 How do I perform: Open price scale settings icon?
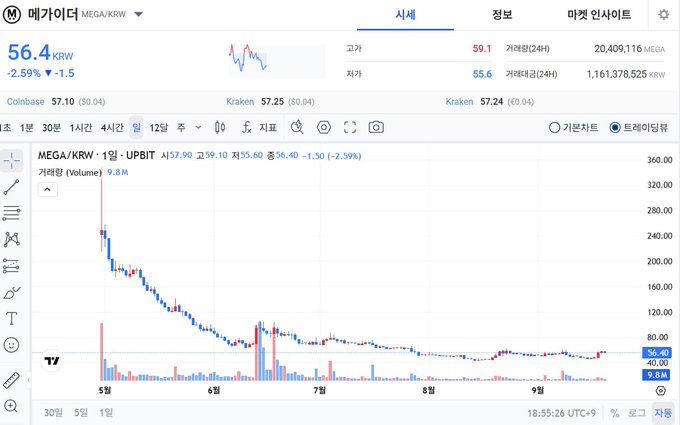click(660, 391)
